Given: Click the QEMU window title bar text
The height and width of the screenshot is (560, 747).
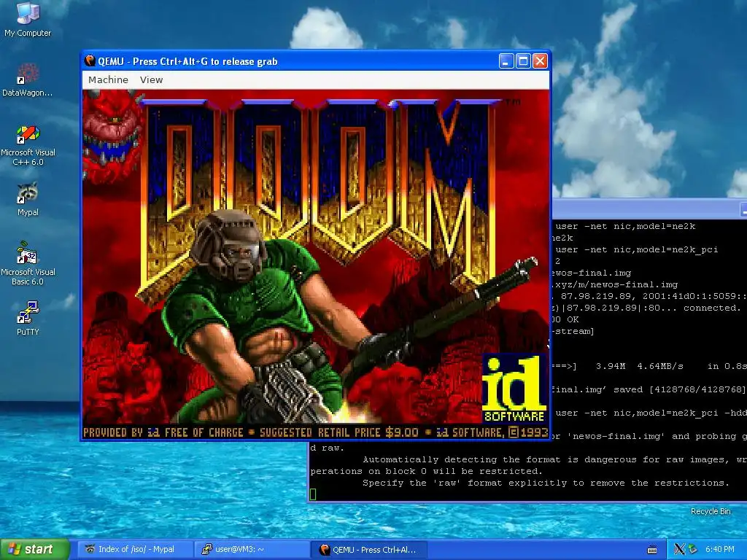Looking at the screenshot, I should point(187,61).
